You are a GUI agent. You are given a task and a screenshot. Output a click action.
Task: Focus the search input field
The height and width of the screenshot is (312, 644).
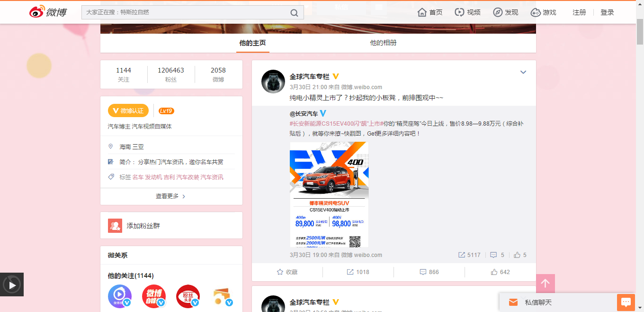pos(185,12)
